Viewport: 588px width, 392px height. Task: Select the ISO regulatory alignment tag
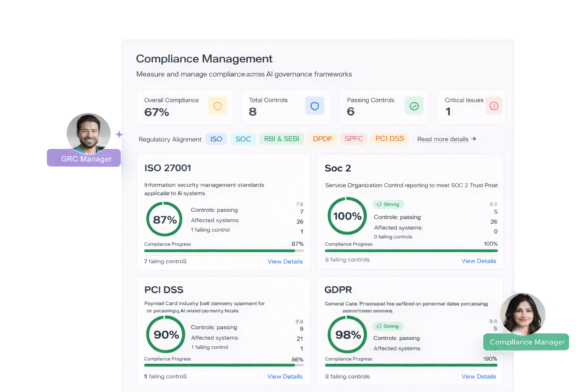216,139
